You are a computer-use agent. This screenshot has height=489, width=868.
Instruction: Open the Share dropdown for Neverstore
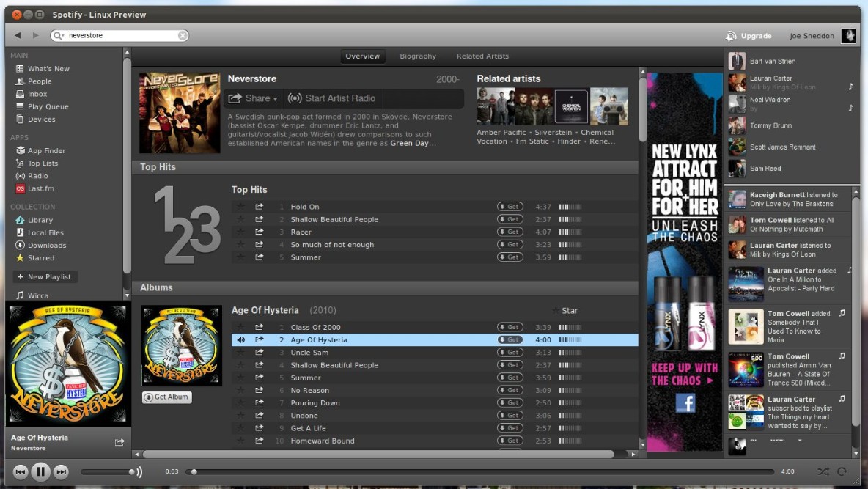253,98
